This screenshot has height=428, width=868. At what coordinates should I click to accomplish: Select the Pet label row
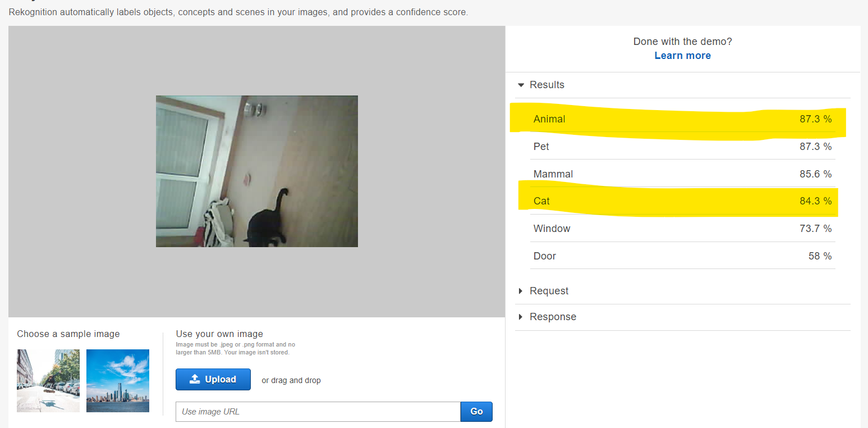tap(682, 147)
